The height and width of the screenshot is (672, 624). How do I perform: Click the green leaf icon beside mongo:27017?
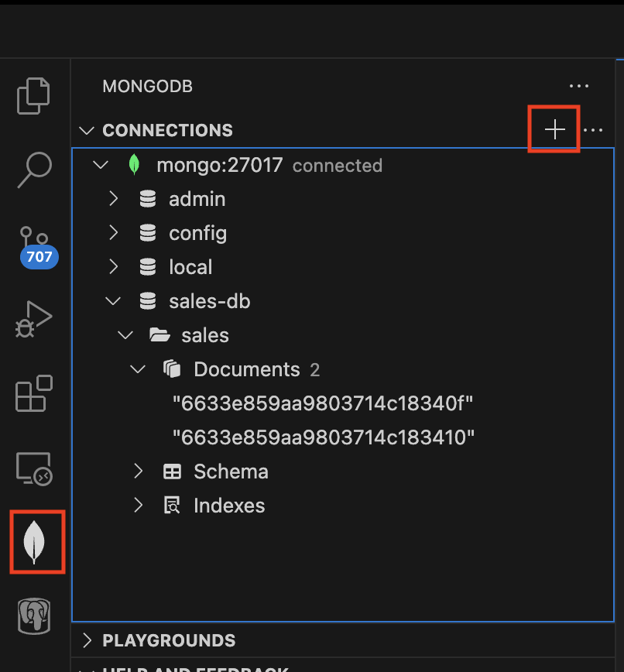point(134,165)
